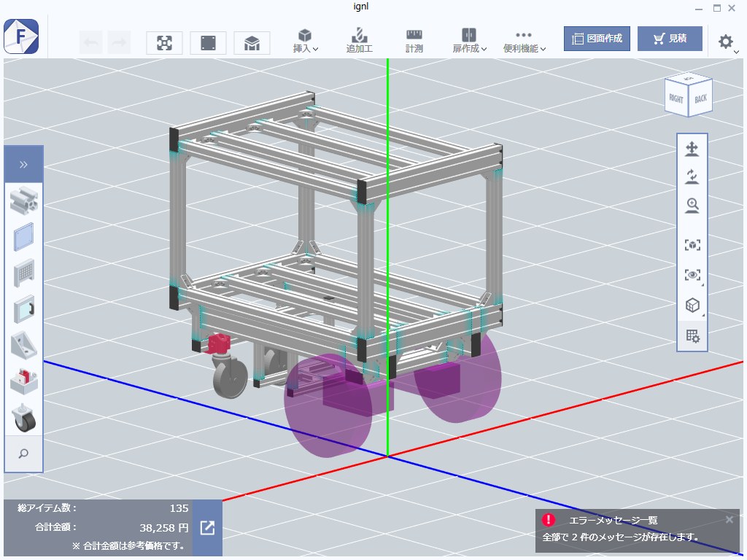Open the parts search magnifier icon
This screenshot has width=747, height=560.
coord(23,454)
